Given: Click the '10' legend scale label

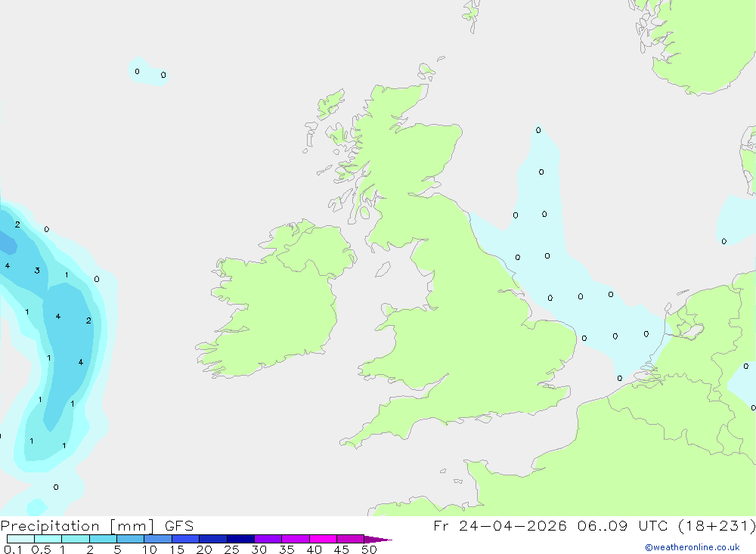Looking at the screenshot, I should tap(150, 549).
